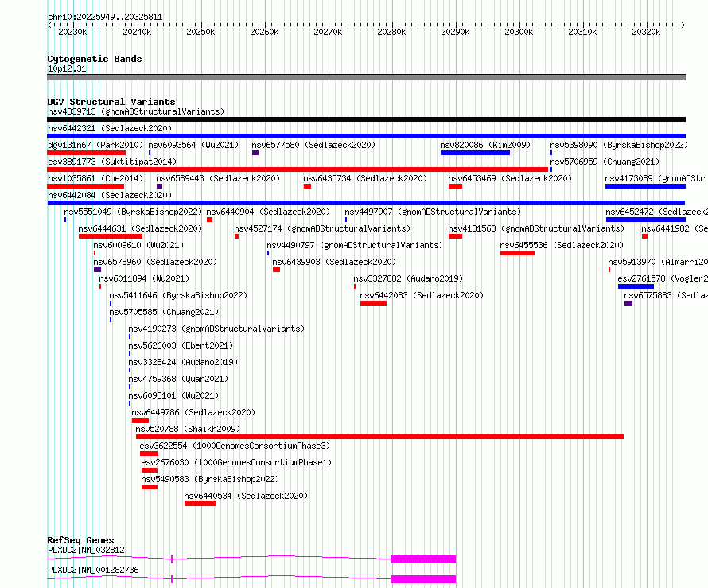Open nsv6453469 (Sedlazeck2020) label
708x588 pixels.
pyautogui.click(x=510, y=178)
